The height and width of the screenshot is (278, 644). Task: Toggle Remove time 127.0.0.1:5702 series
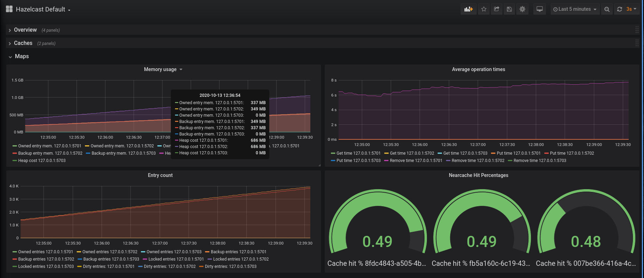(x=478, y=161)
